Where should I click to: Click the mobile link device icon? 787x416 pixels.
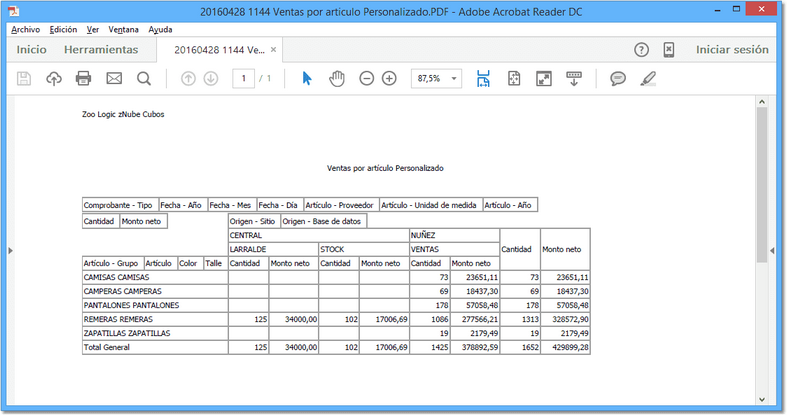[x=669, y=50]
